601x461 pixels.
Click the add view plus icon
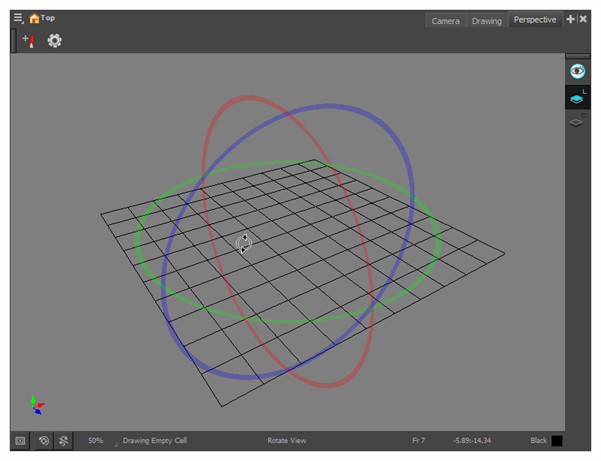[x=570, y=19]
